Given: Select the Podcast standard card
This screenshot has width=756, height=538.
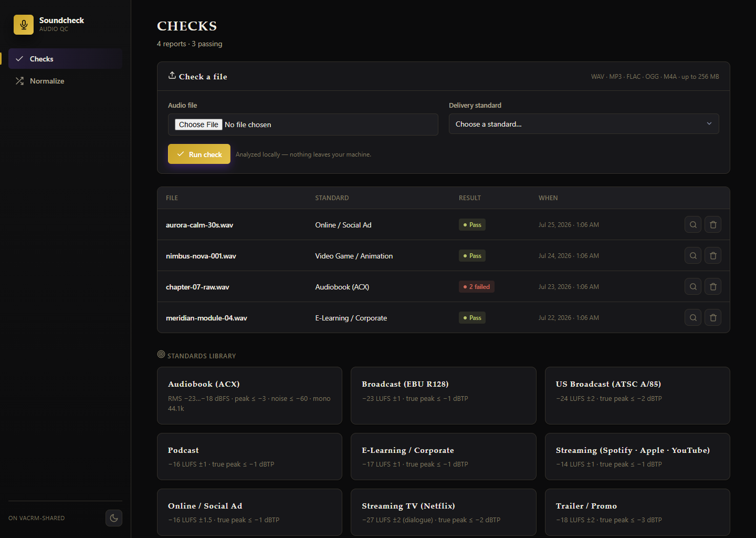Looking at the screenshot, I should pyautogui.click(x=249, y=457).
